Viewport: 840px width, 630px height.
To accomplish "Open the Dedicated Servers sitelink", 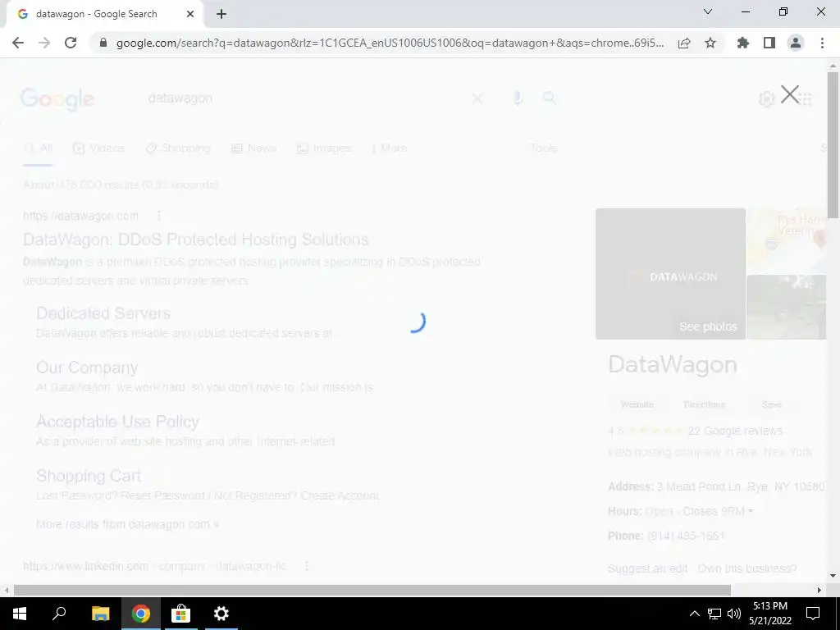I will [103, 313].
